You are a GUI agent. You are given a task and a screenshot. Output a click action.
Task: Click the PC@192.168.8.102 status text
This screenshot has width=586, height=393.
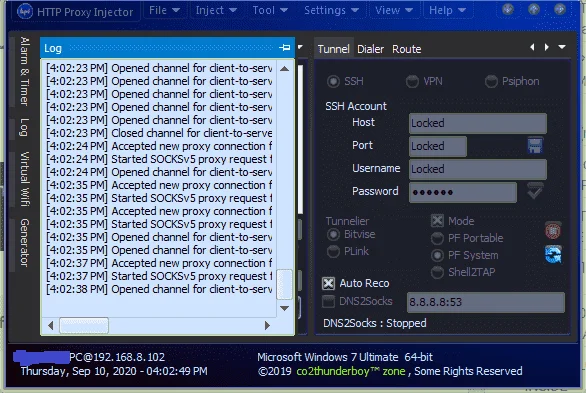click(x=117, y=357)
